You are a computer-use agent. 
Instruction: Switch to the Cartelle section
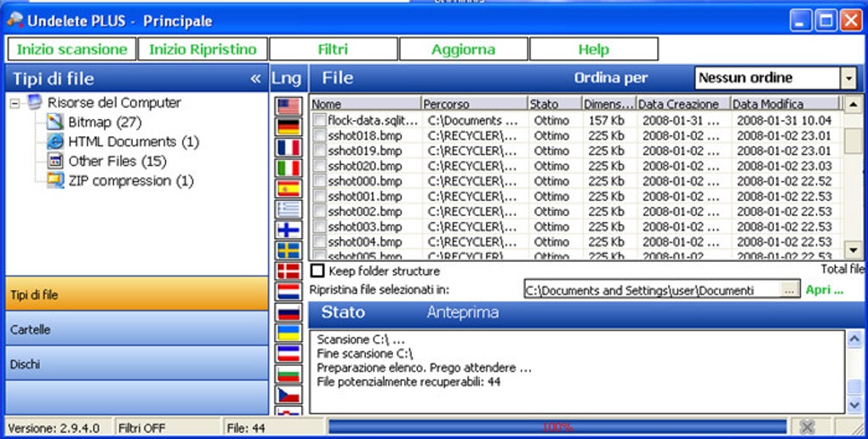(137, 329)
